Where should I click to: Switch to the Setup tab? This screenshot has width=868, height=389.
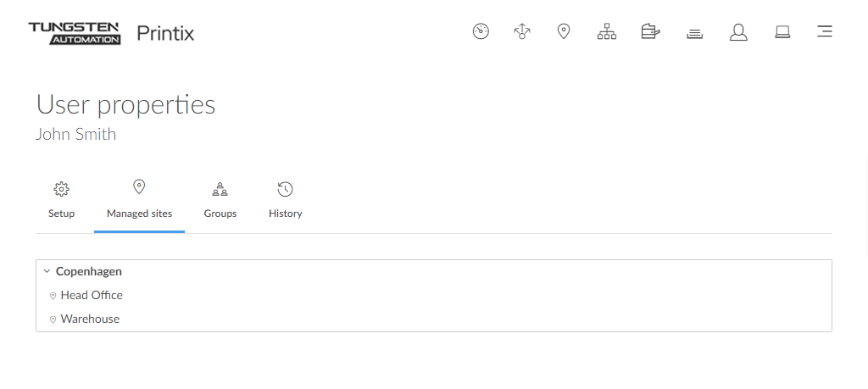pos(61,201)
